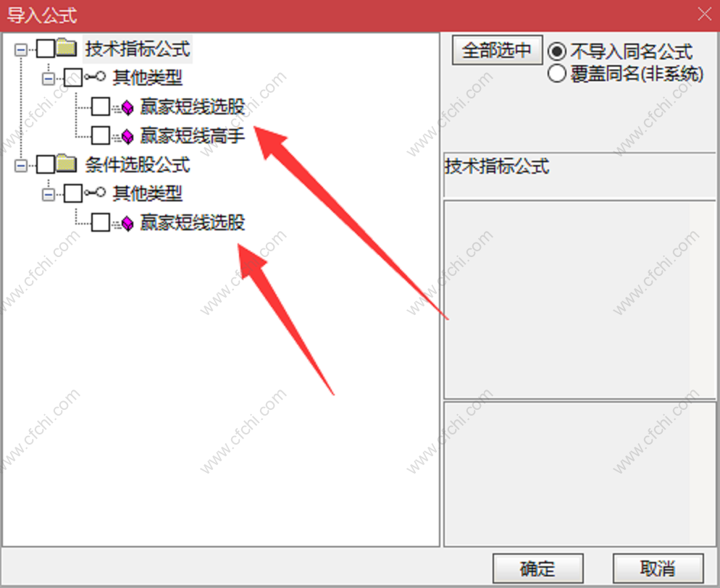Check the 技术指标公式 folder checkbox

(x=46, y=49)
